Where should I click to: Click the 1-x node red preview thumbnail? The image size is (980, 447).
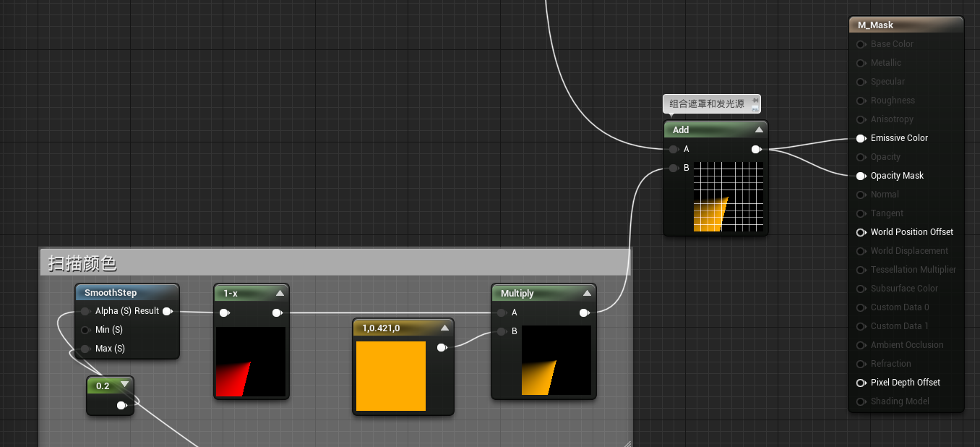point(251,362)
